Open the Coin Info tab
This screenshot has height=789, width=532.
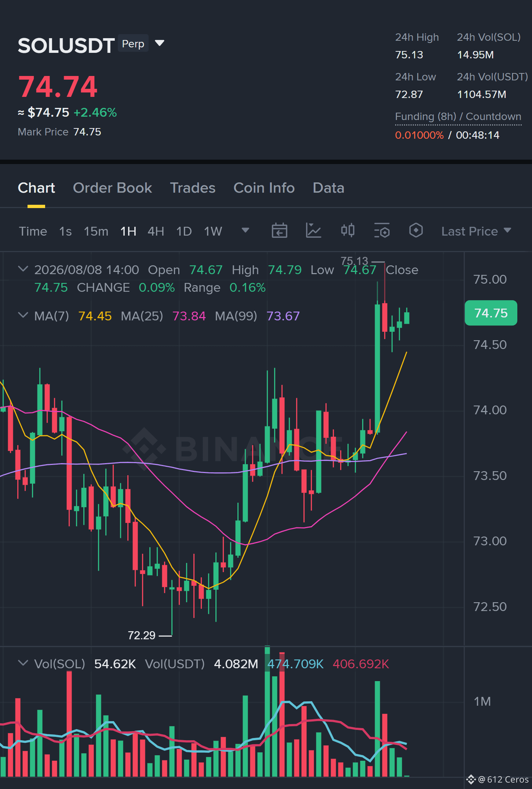[x=264, y=188]
